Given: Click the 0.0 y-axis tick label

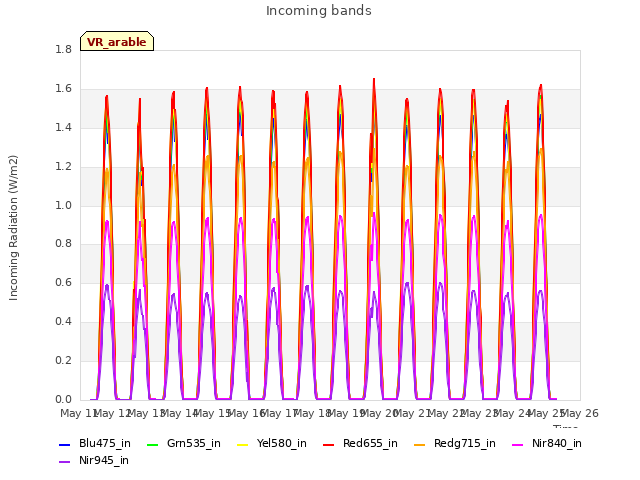Looking at the screenshot, I should [x=63, y=399].
